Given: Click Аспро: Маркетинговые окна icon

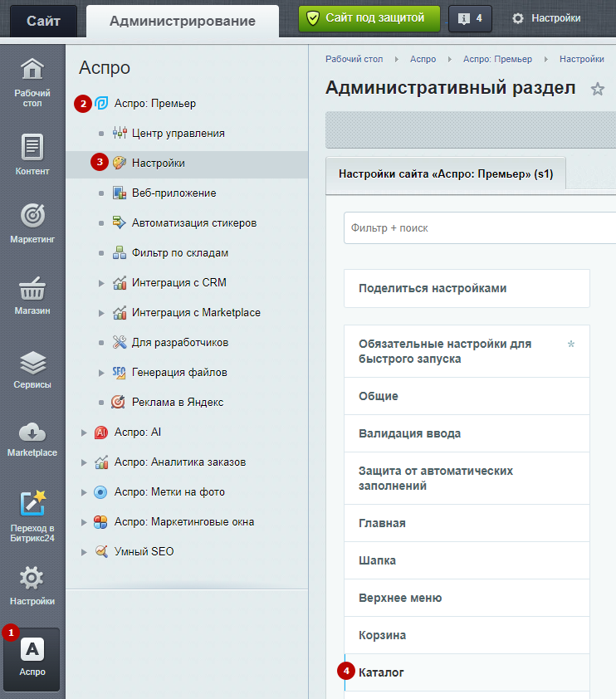Looking at the screenshot, I should coord(100,522).
